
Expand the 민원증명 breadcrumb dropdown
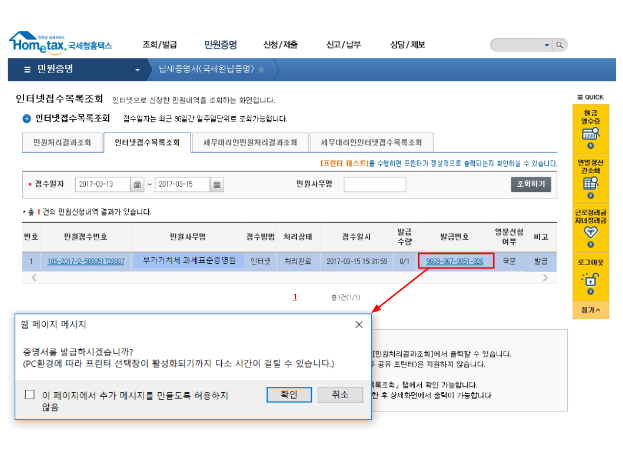(x=137, y=70)
